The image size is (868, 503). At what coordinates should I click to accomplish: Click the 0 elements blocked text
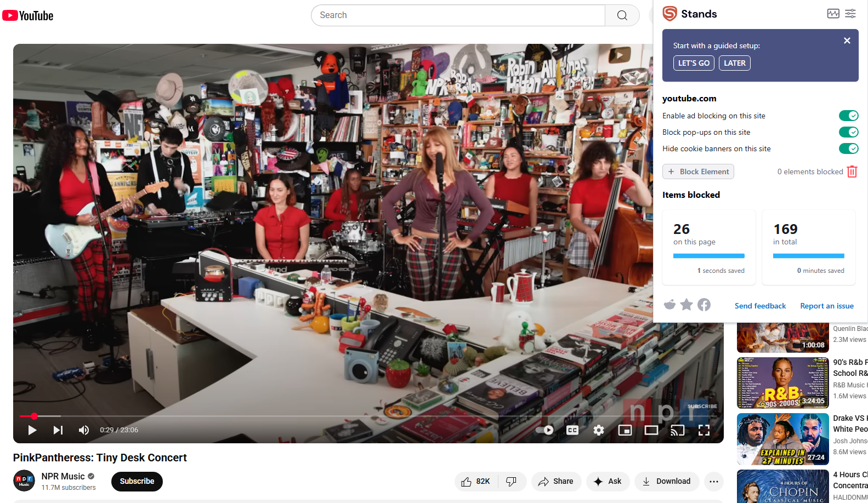[810, 172]
